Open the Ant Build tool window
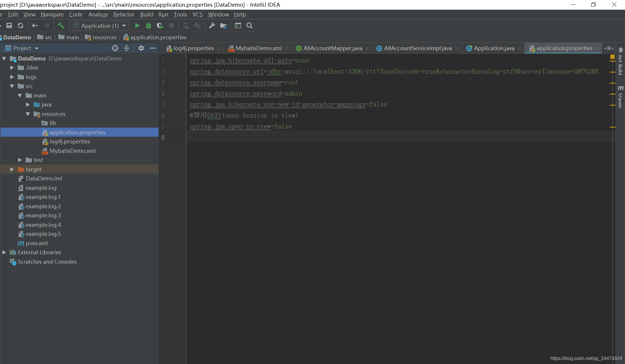 pyautogui.click(x=620, y=61)
